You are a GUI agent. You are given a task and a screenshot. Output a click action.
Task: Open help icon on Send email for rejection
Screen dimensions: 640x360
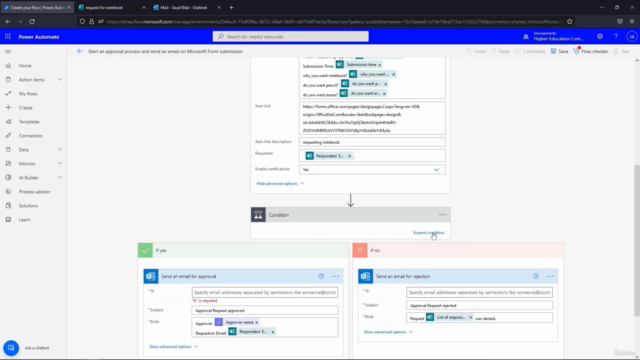tap(536, 276)
